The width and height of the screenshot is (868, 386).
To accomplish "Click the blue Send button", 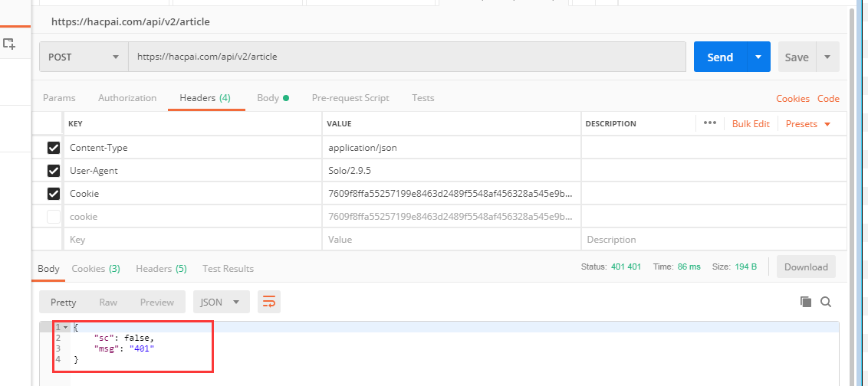I will point(720,57).
